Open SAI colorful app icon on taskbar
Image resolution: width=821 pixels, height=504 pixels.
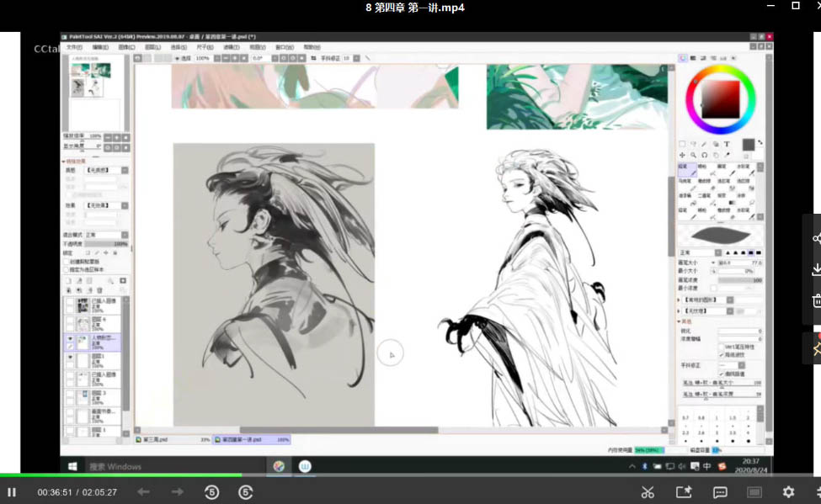(x=279, y=466)
